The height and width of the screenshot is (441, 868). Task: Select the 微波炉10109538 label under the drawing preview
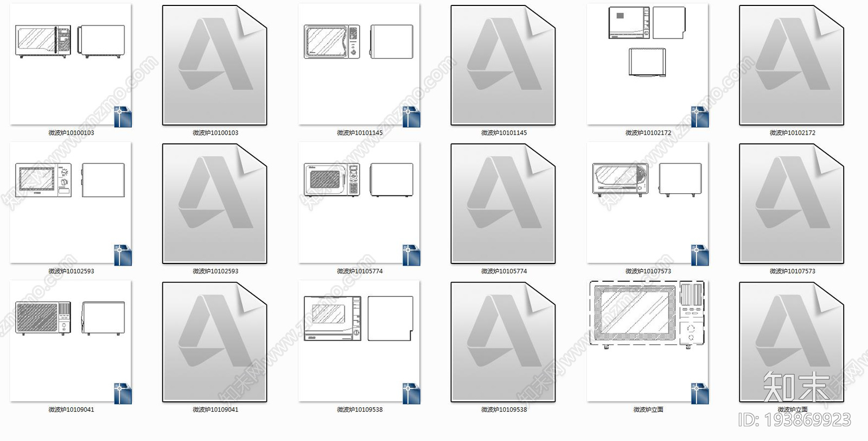pos(360,409)
